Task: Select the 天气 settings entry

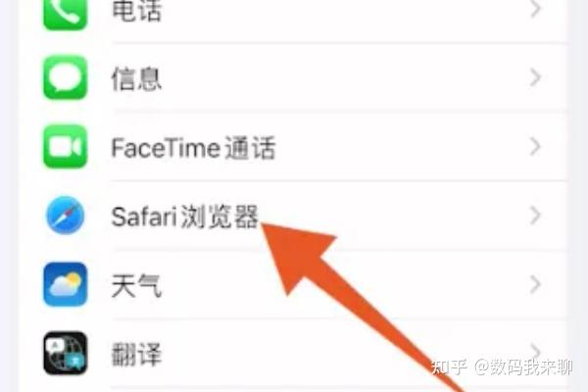Action: 292,284
